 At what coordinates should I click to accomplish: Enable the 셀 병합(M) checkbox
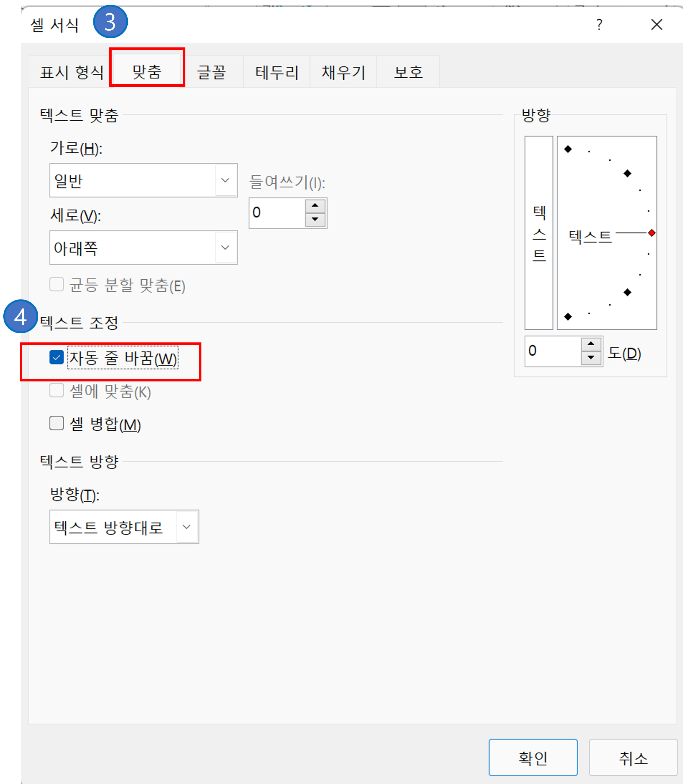pyautogui.click(x=56, y=423)
